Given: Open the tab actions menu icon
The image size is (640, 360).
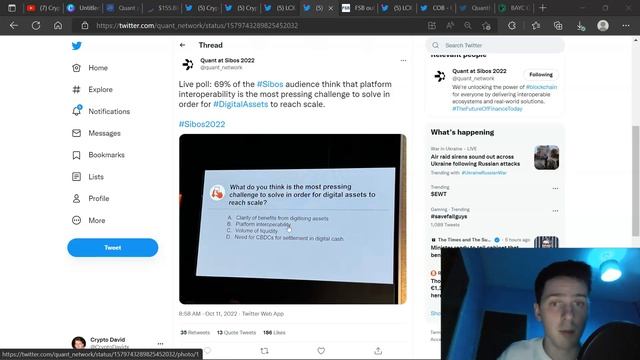Looking at the screenshot, I should click(12, 8).
